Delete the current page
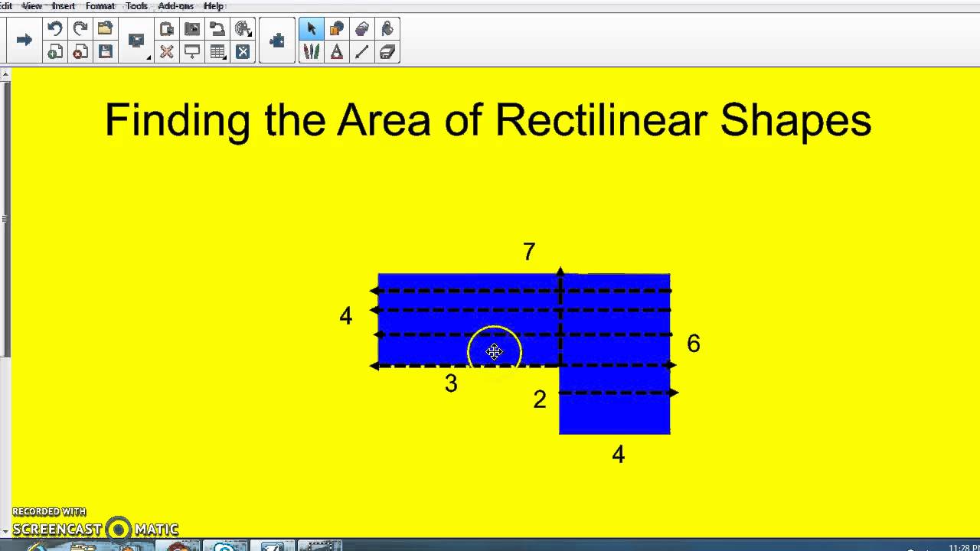Viewport: 980px width, 551px height. [x=80, y=52]
